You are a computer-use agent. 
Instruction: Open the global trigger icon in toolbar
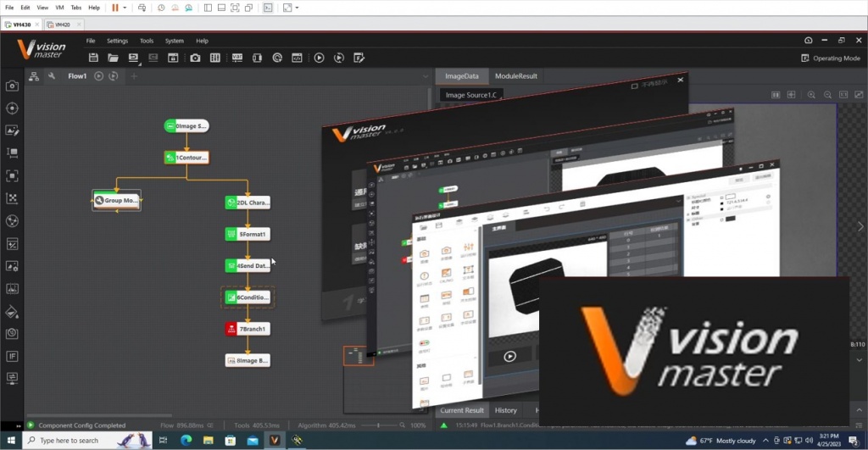(x=277, y=58)
